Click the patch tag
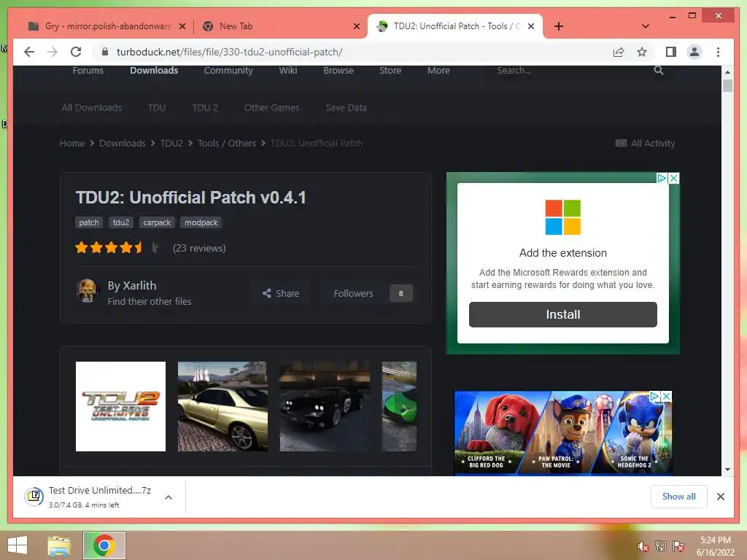 (88, 222)
